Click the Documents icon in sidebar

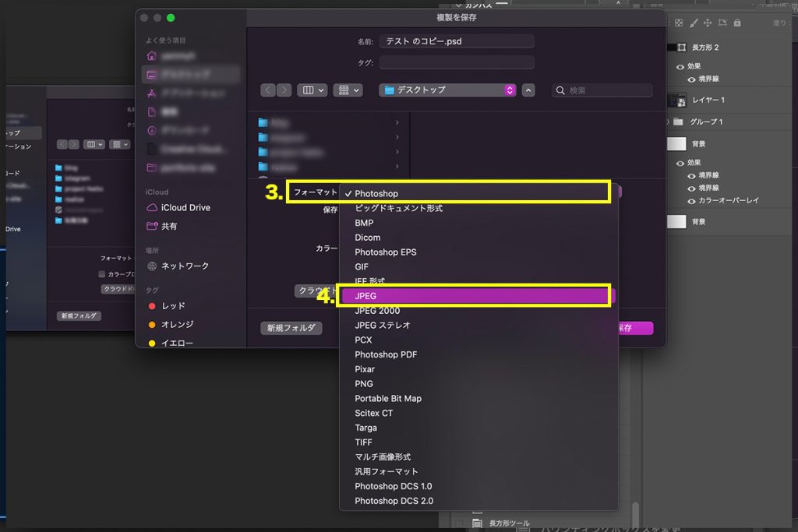pyautogui.click(x=152, y=112)
